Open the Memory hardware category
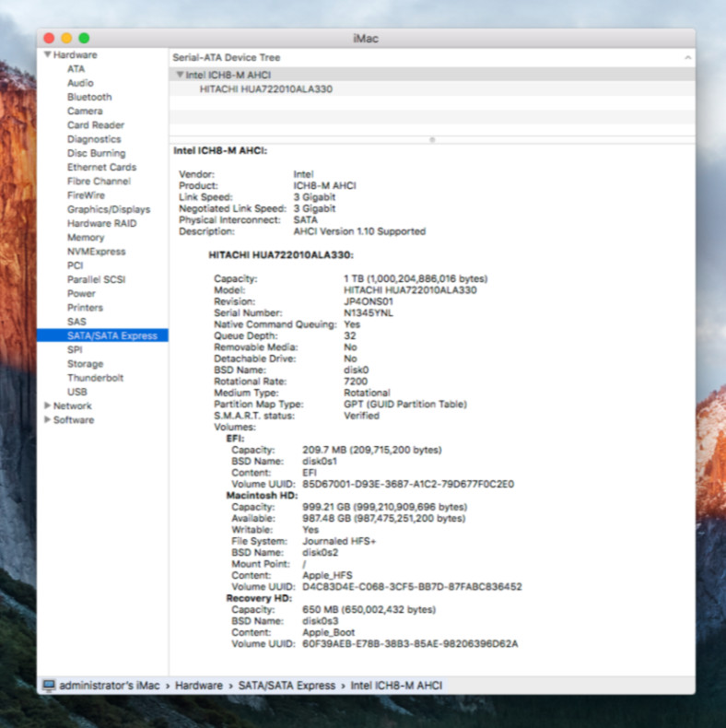 click(x=86, y=238)
